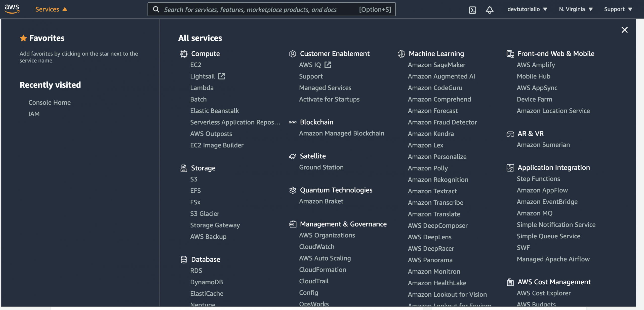Open Amazon SageMaker

(x=436, y=65)
